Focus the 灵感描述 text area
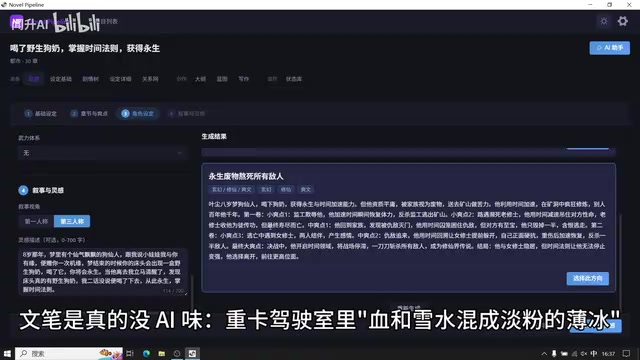This screenshot has height=360, width=640. coord(103,272)
